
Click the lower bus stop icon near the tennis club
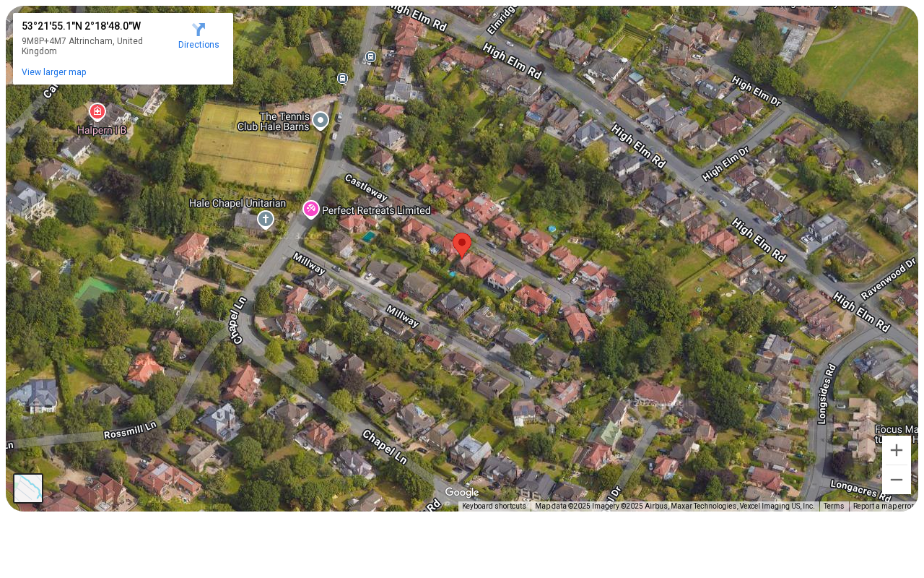coord(342,78)
